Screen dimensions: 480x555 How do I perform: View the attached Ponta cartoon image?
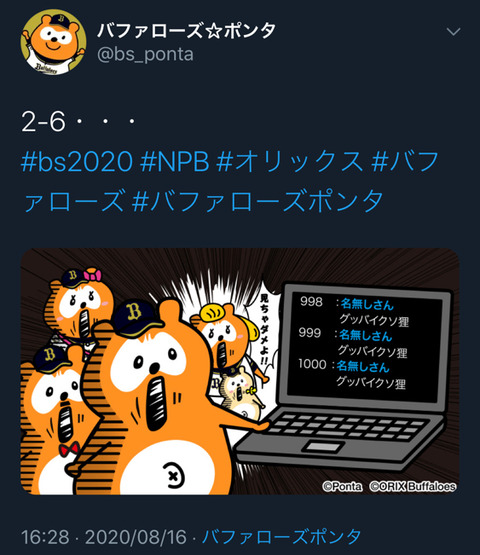click(x=240, y=371)
